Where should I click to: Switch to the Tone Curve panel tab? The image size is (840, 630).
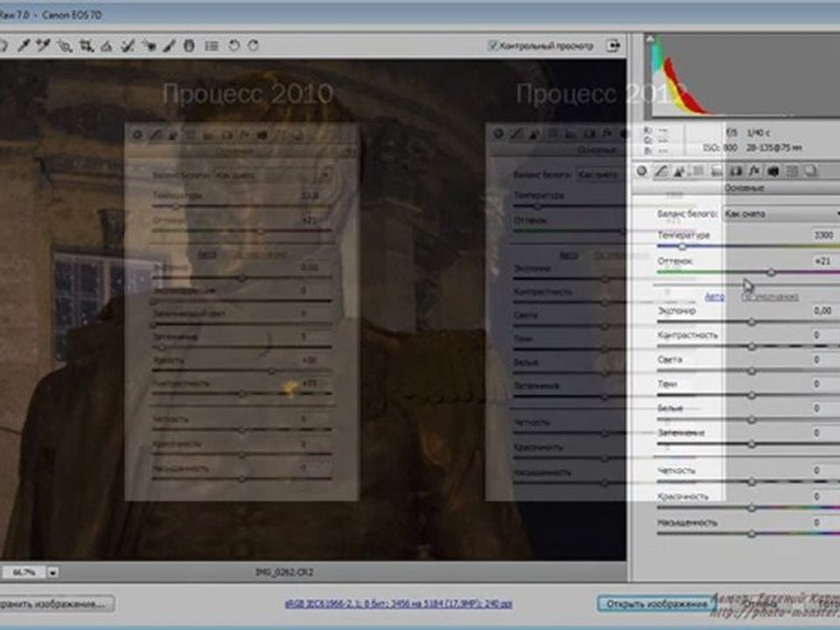coord(661,171)
